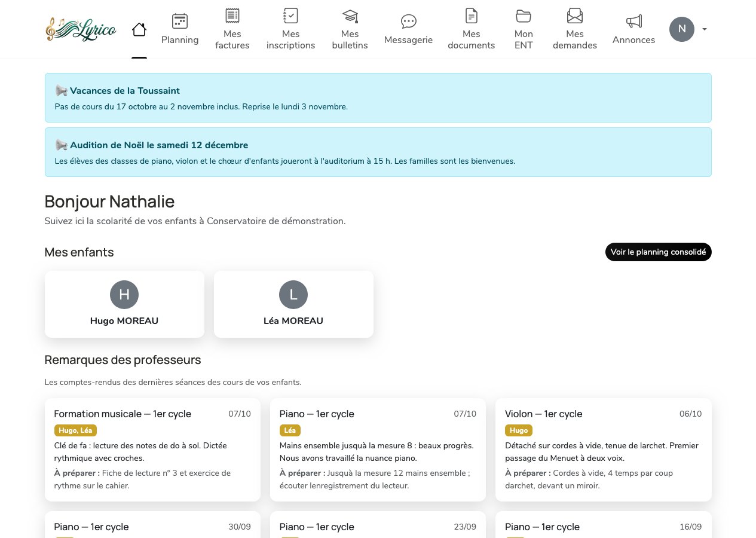
Task: Open the Planning calendar icon
Action: click(x=180, y=21)
